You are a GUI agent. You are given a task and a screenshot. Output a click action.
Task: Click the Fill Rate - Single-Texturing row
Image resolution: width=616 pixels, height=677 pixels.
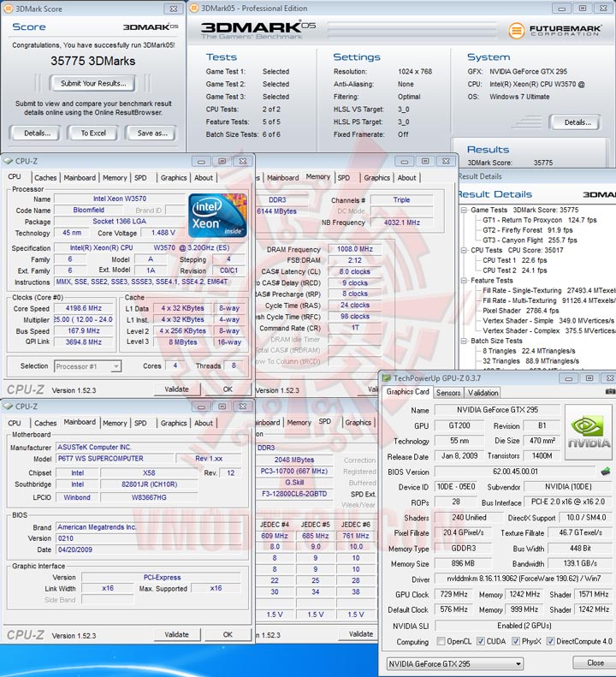pos(548,291)
